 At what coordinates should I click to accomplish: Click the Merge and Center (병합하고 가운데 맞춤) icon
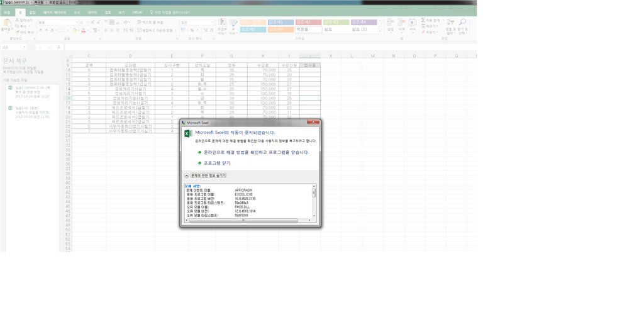139,30
